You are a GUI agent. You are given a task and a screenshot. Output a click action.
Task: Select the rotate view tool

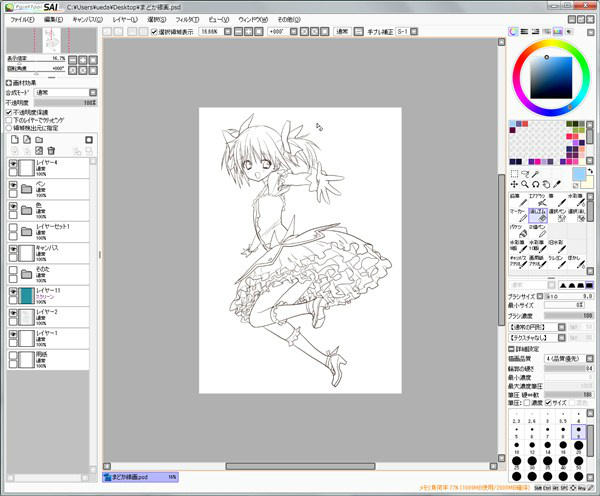tap(535, 184)
